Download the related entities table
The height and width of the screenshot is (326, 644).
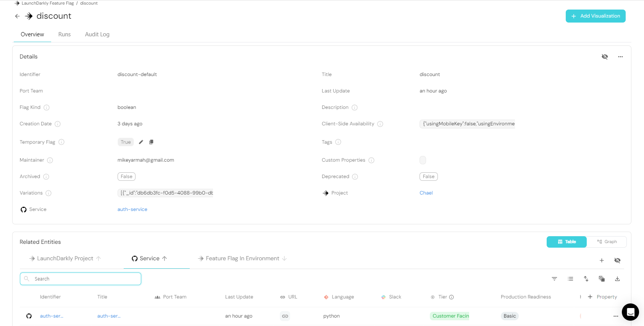tap(617, 279)
